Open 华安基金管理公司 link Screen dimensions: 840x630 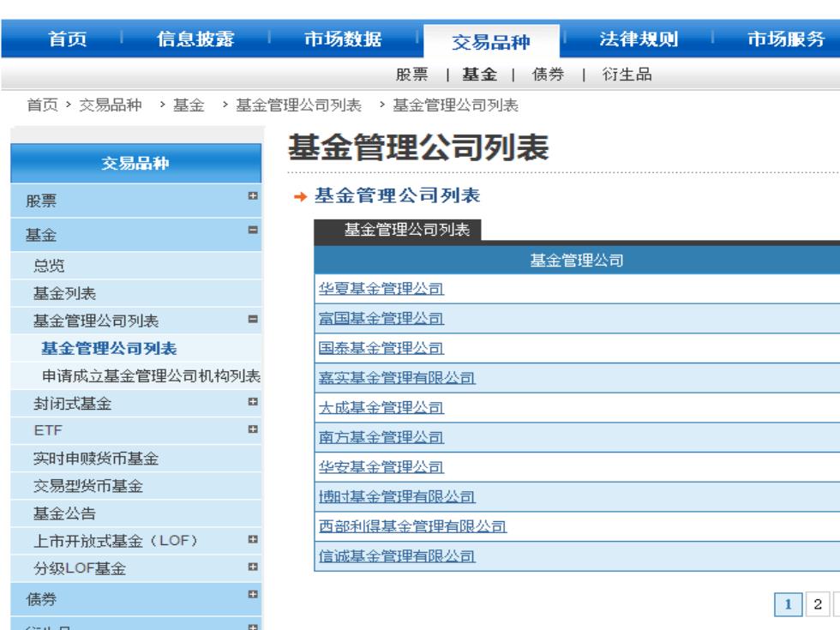click(x=381, y=467)
